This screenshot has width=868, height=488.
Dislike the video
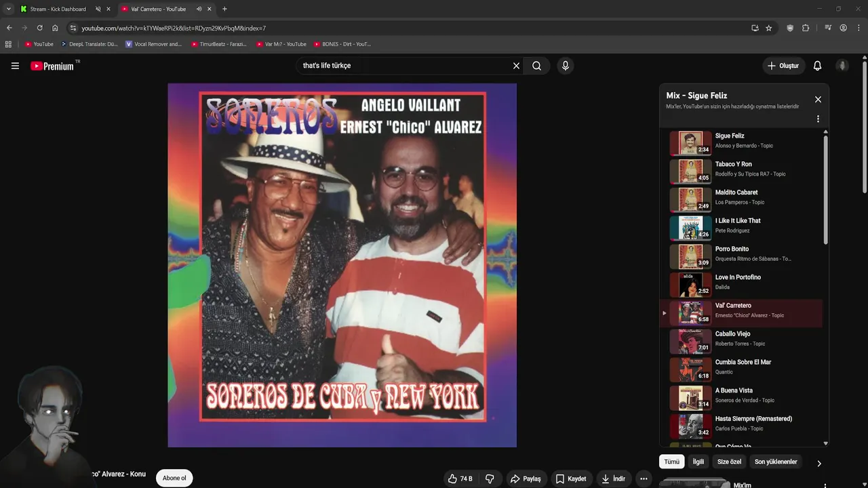click(x=490, y=479)
